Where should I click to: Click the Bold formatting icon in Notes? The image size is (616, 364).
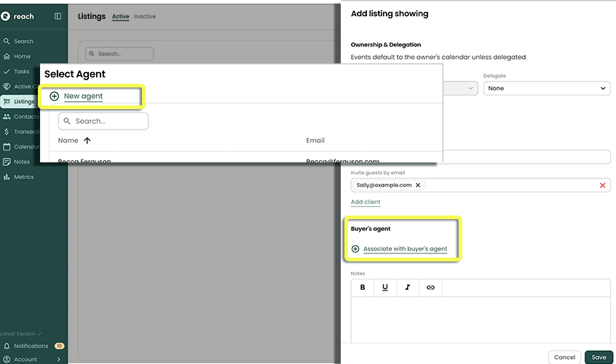click(x=363, y=288)
